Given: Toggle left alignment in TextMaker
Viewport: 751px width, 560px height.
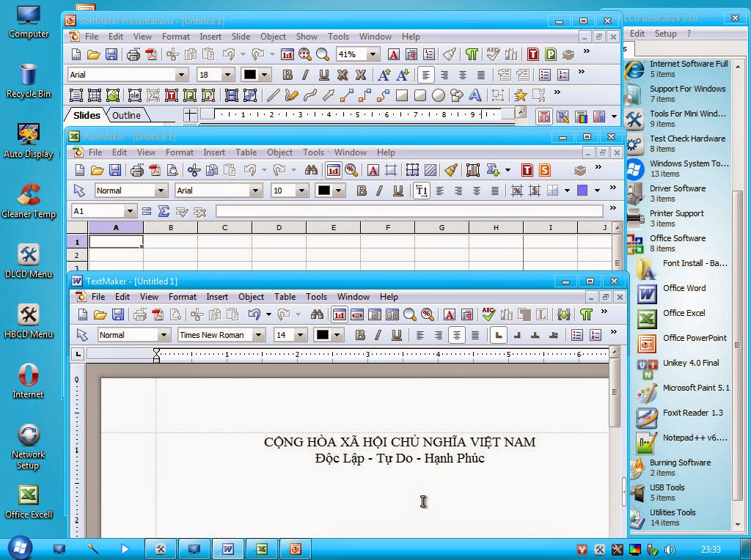Looking at the screenshot, I should (x=420, y=335).
